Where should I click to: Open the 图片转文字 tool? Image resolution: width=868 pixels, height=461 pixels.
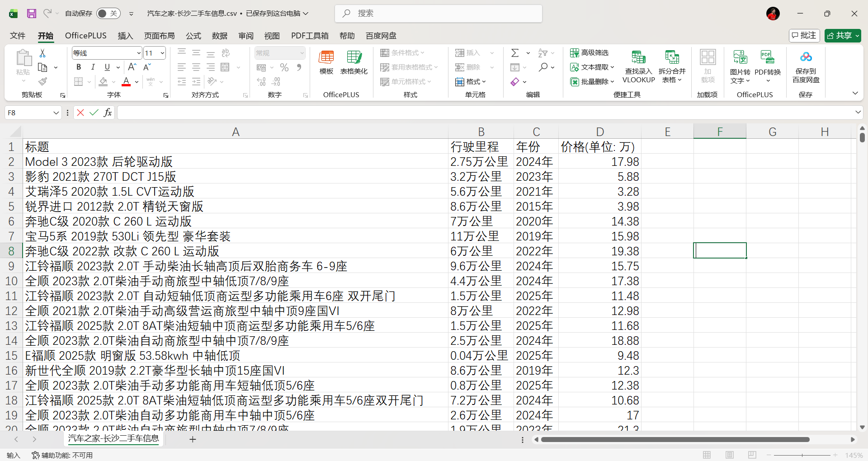click(740, 66)
